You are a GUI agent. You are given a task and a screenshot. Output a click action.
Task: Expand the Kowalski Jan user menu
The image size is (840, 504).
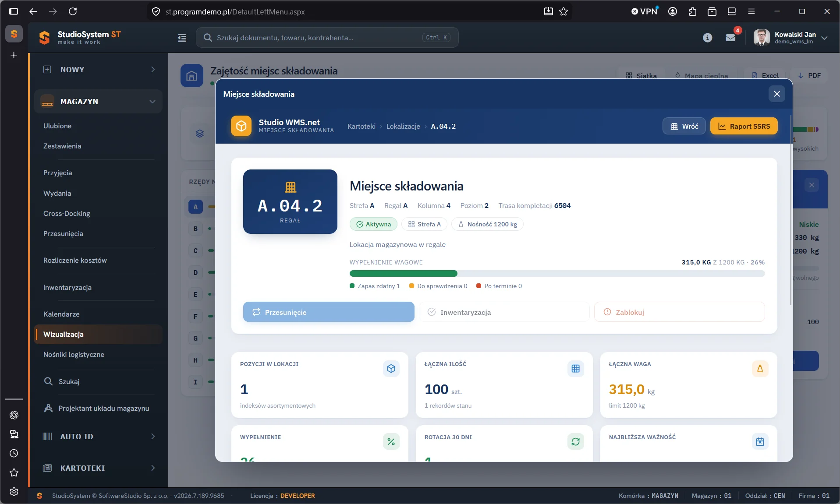click(790, 38)
